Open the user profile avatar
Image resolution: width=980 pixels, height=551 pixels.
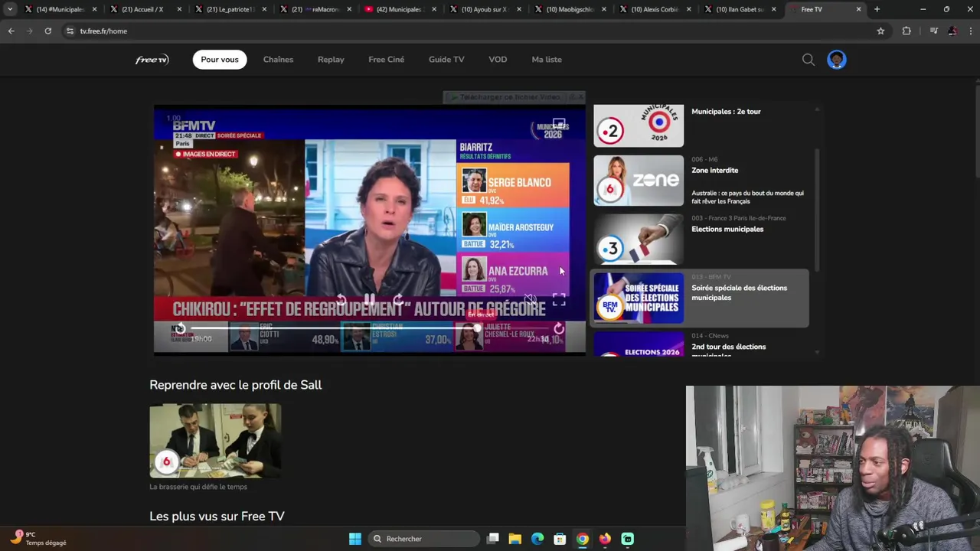pyautogui.click(x=837, y=60)
